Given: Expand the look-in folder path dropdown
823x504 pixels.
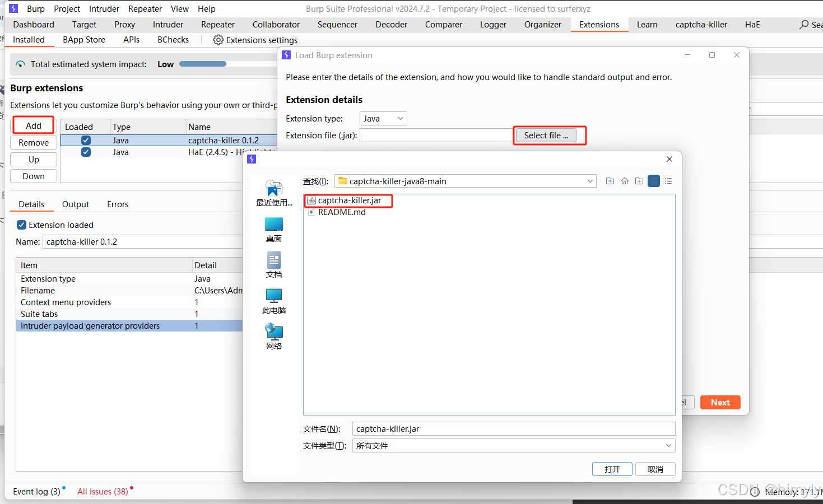Looking at the screenshot, I should click(590, 181).
